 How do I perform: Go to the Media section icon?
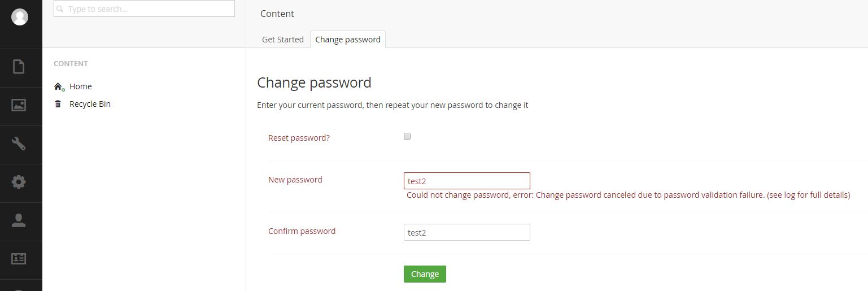tap(19, 105)
